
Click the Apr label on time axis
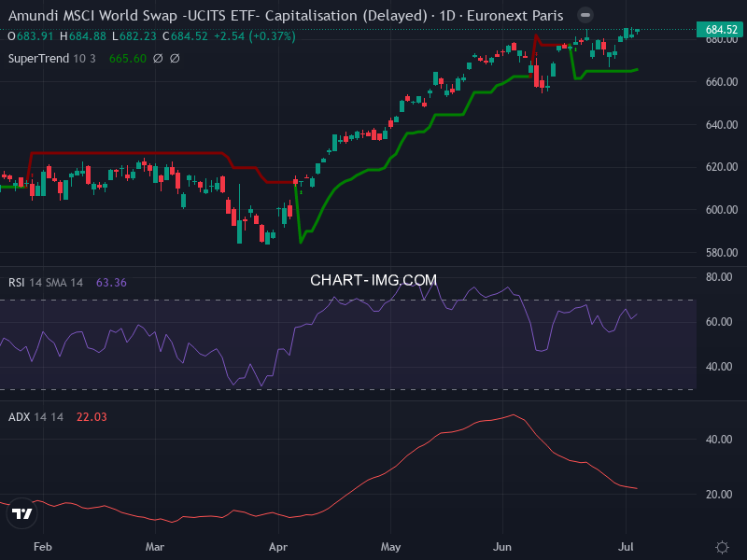[278, 547]
